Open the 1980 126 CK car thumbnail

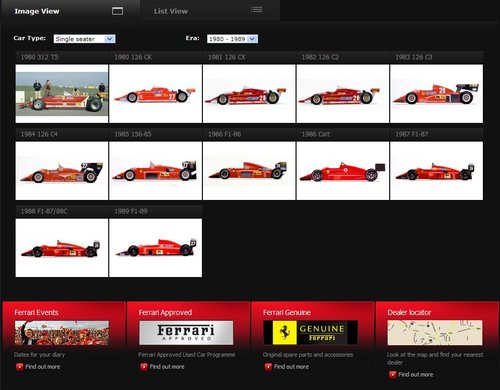(155, 94)
